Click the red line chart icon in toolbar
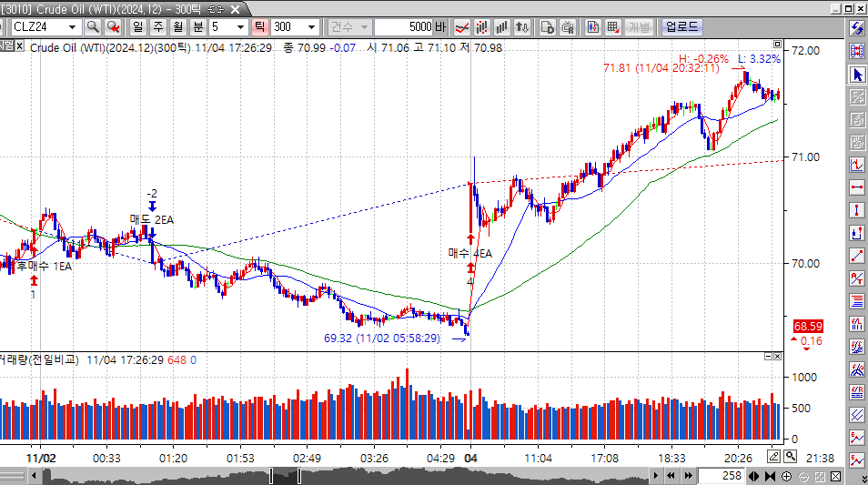 (462, 26)
